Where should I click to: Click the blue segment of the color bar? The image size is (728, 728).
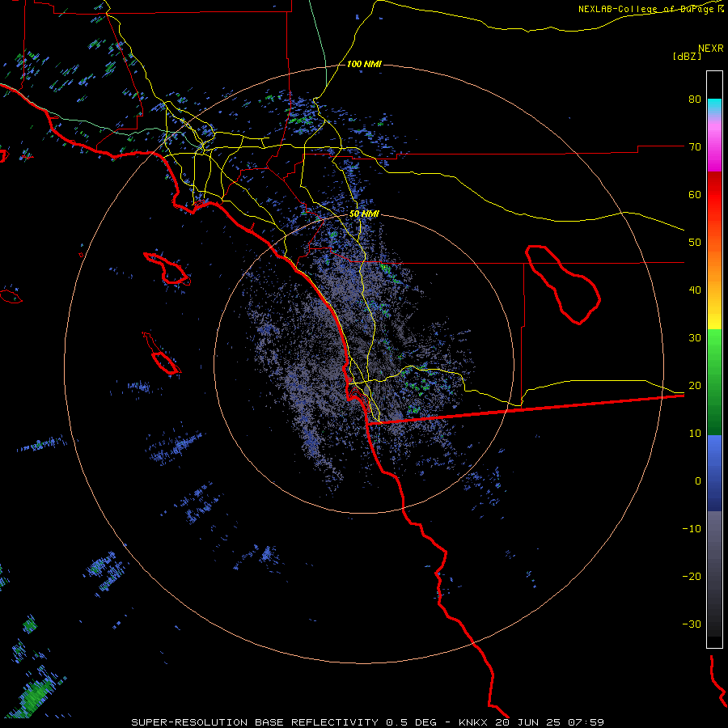click(714, 472)
